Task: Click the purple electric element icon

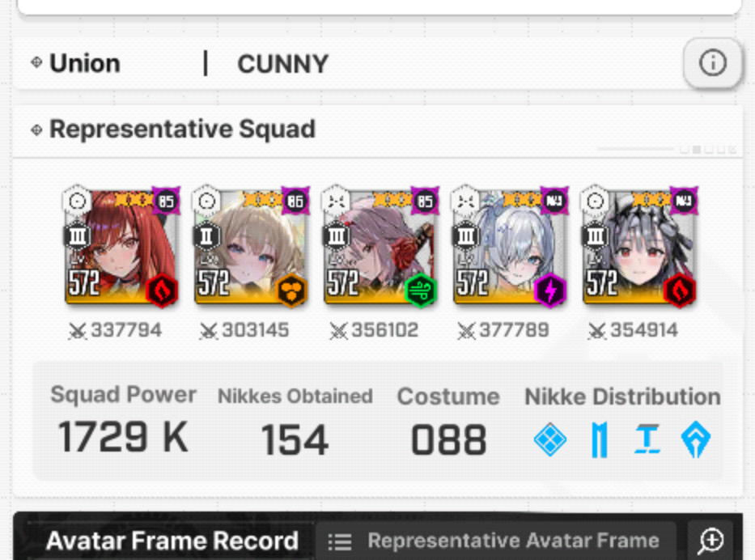Action: [x=550, y=290]
